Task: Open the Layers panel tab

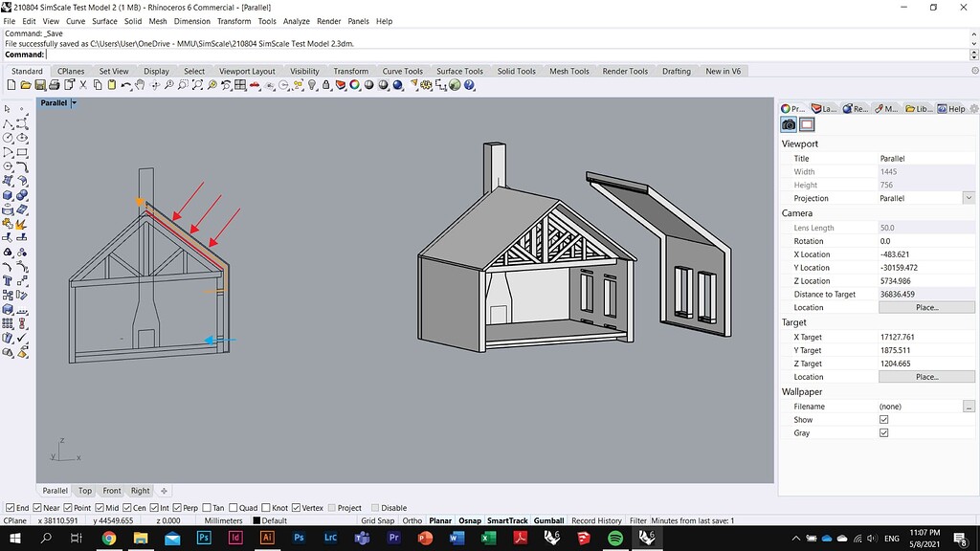Action: (x=823, y=108)
